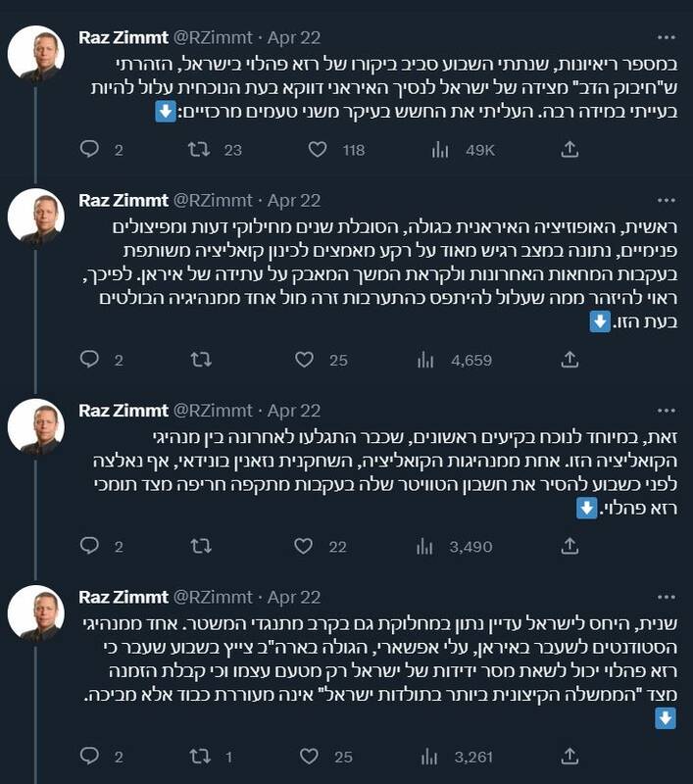Reply to the first tweet

click(89, 150)
